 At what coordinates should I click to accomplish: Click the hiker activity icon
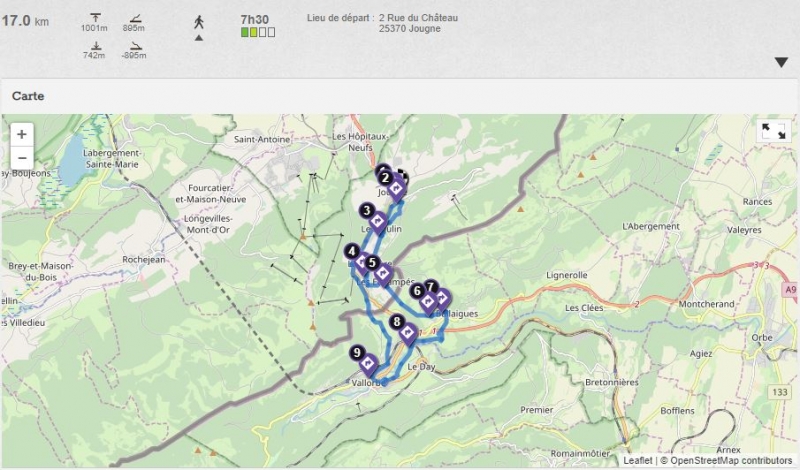(198, 22)
